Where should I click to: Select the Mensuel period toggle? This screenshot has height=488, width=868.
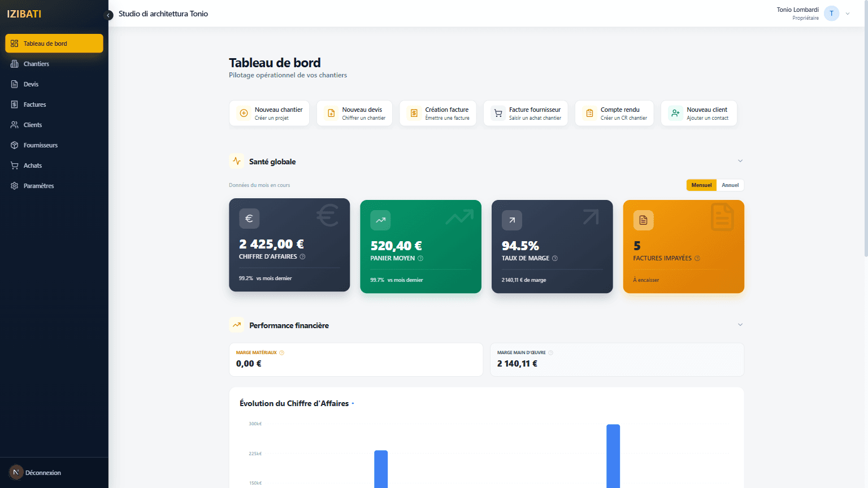(x=701, y=185)
